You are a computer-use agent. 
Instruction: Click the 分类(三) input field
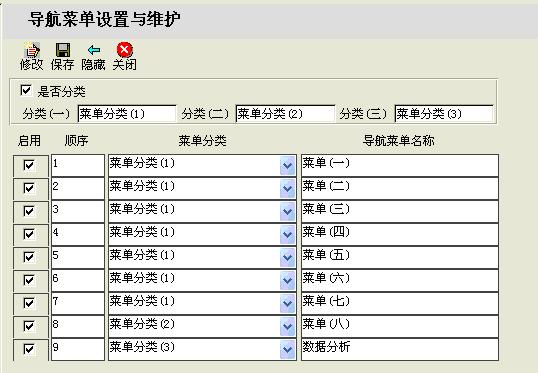pos(444,114)
